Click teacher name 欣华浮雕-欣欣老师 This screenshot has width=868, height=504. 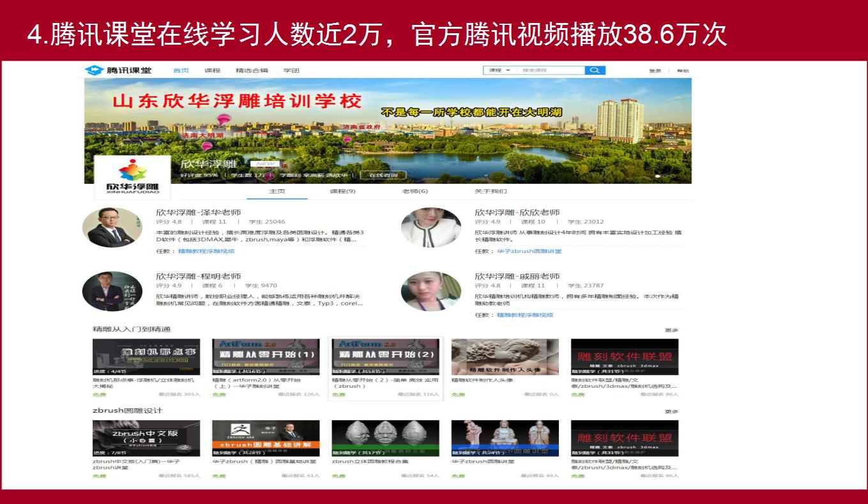tap(517, 212)
